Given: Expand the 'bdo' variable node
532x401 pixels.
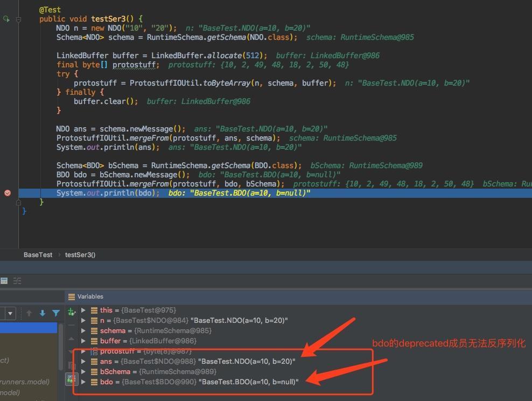Looking at the screenshot, I should (x=83, y=382).
